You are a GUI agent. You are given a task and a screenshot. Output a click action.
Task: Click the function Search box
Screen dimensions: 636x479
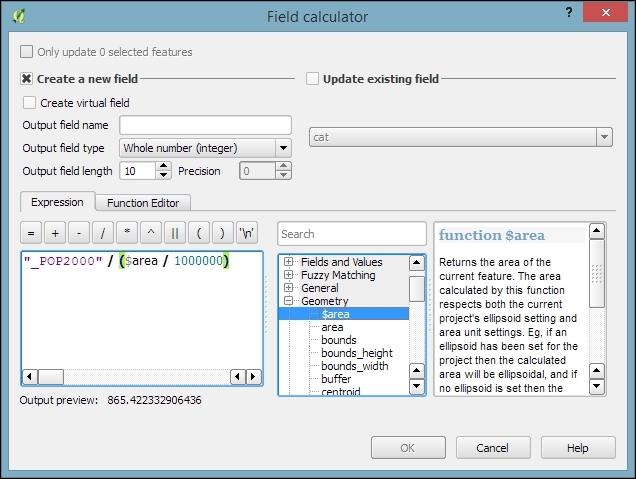point(352,234)
